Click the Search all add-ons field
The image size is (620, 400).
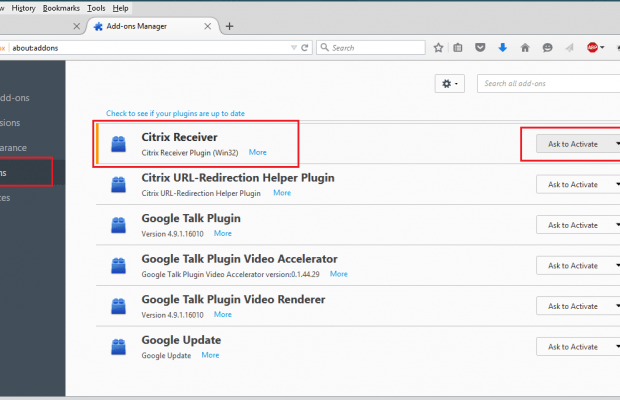[548, 84]
